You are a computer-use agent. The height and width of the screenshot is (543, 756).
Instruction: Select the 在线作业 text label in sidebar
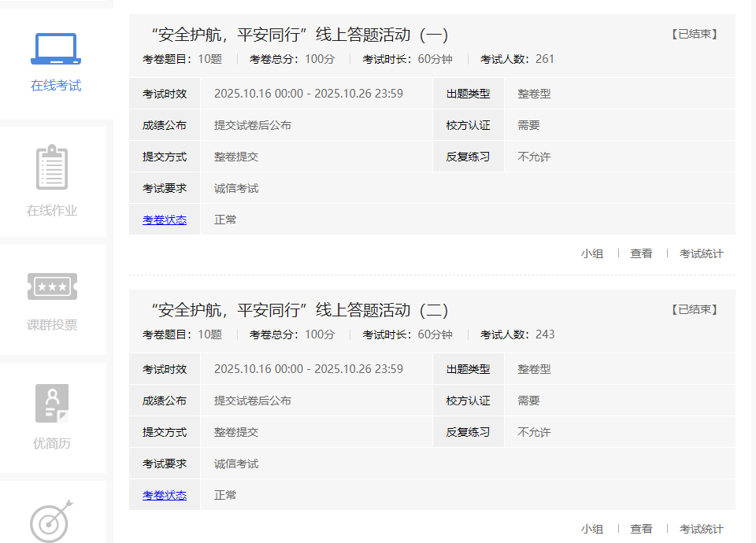[x=52, y=211]
